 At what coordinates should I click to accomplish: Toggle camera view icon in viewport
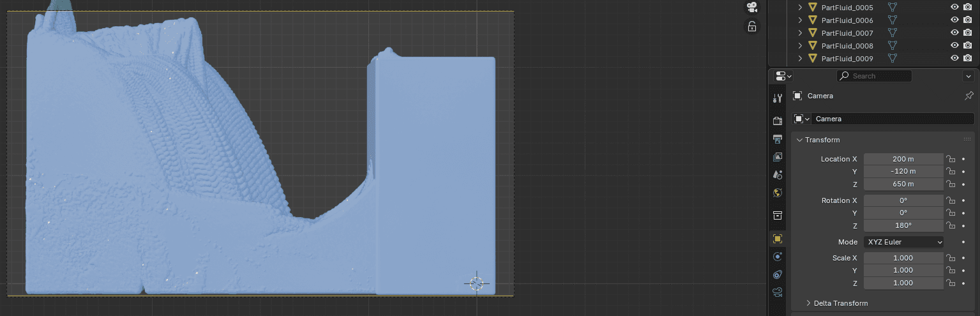point(752,8)
